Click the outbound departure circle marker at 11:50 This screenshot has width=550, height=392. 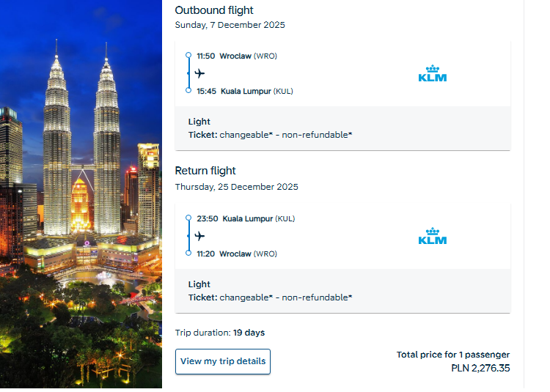coord(188,55)
